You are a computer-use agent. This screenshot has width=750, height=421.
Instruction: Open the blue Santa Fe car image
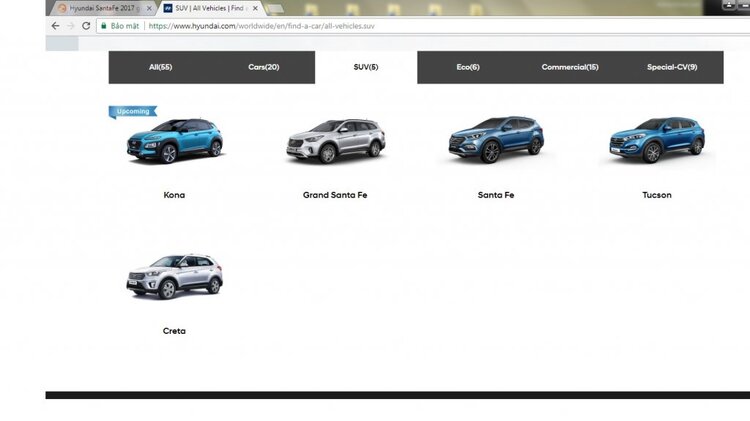pos(496,139)
